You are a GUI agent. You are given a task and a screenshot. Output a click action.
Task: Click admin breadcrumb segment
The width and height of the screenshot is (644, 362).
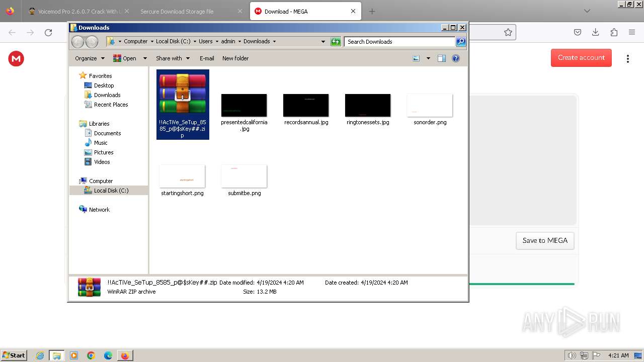pyautogui.click(x=228, y=41)
